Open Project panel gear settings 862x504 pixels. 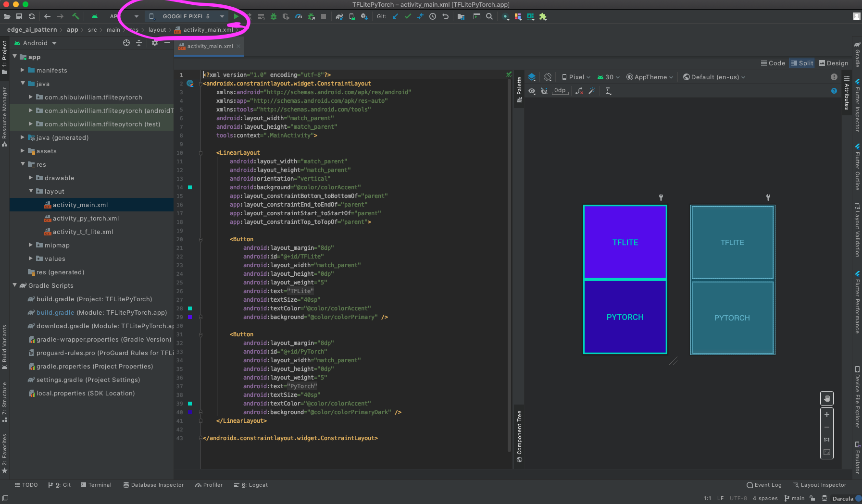155,43
